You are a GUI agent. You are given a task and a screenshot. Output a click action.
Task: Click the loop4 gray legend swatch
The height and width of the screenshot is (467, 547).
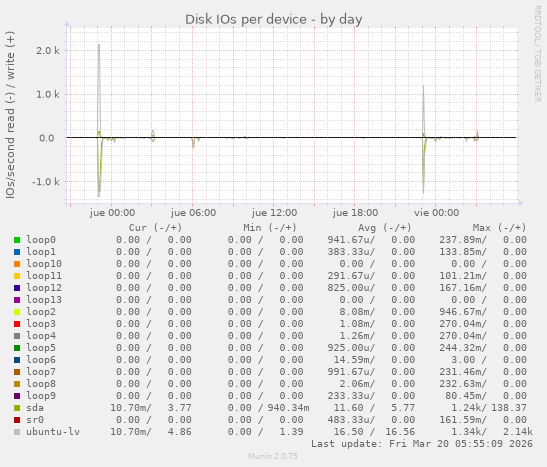pos(17,336)
